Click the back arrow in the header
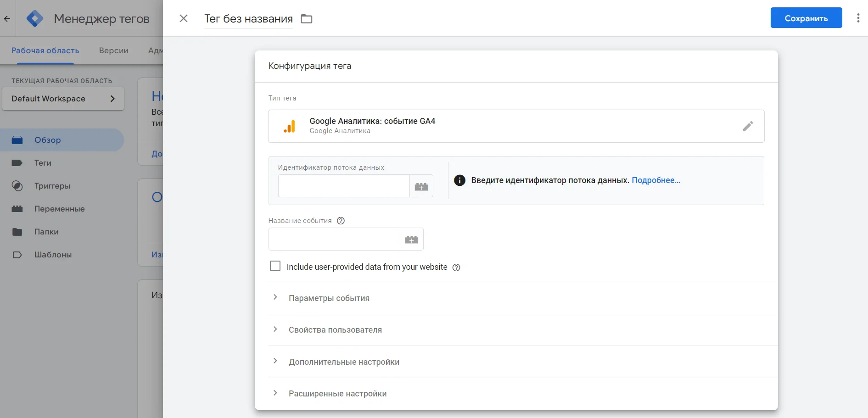Screen dimensions: 868x418 [7, 19]
